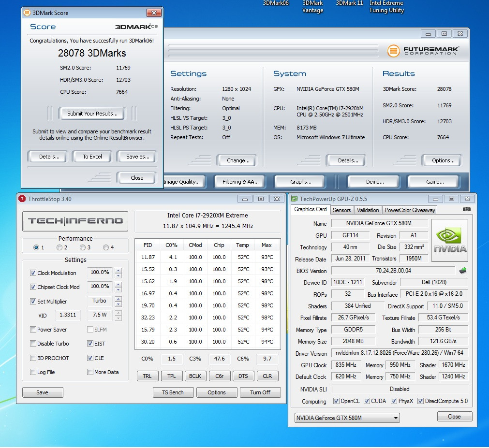
Task: Select Performance profile 3 radio button
Action: (83, 247)
